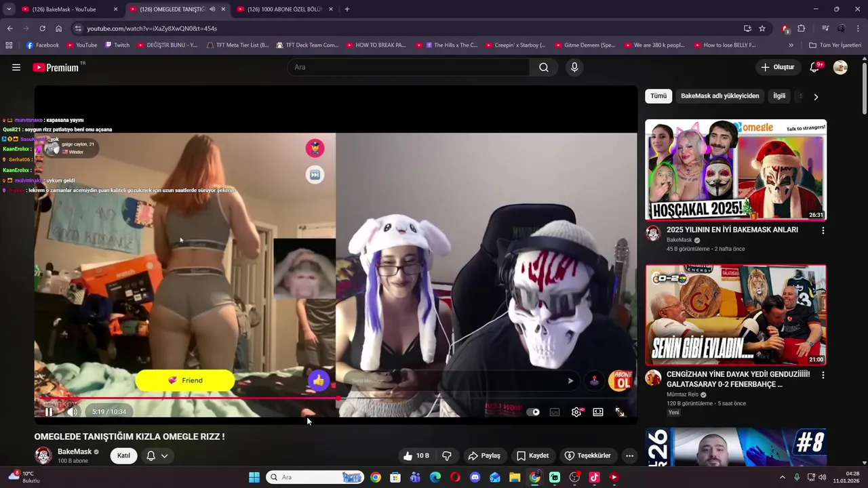Screen dimensions: 868x488
Task: Focus the YouTube search field
Action: click(408, 67)
